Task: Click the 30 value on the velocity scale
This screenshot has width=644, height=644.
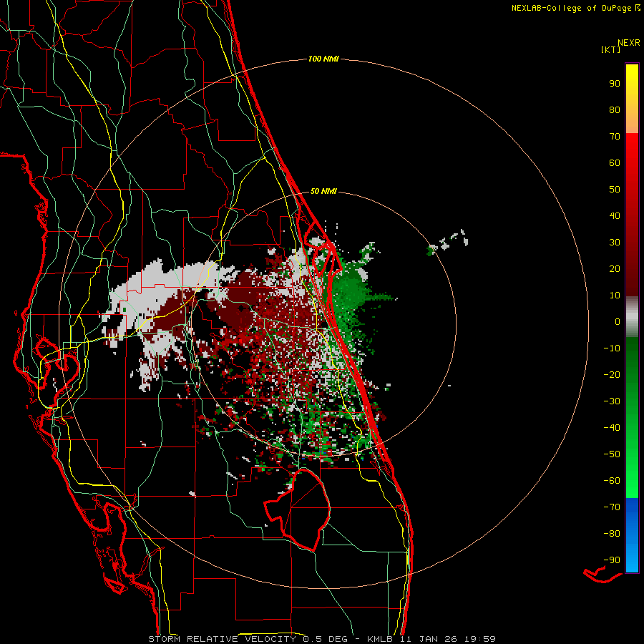Action: (615, 243)
